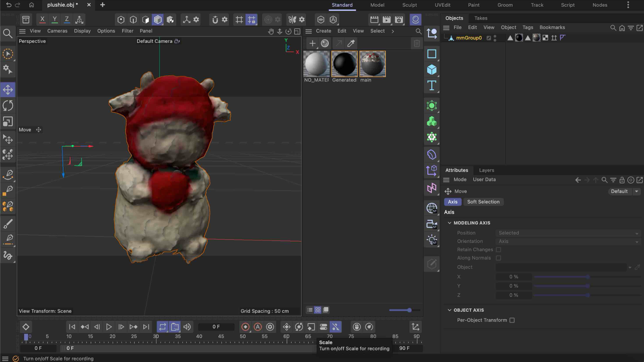Select the Rotate tool

(8, 105)
